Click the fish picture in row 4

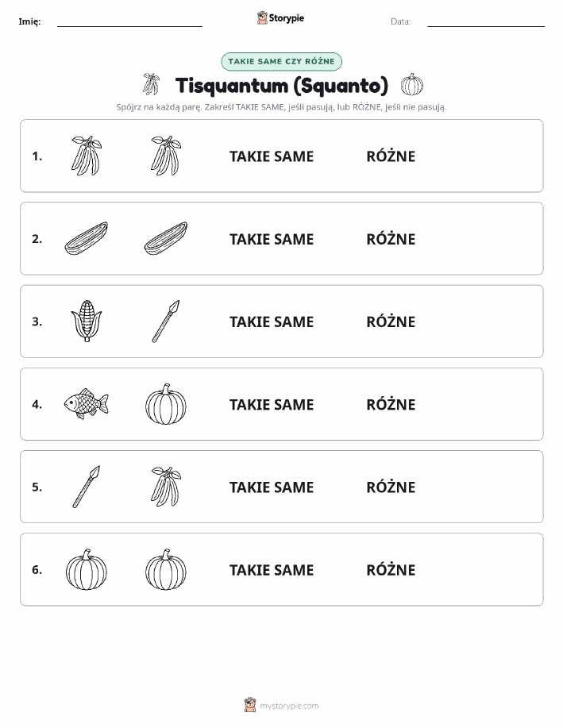coord(87,403)
